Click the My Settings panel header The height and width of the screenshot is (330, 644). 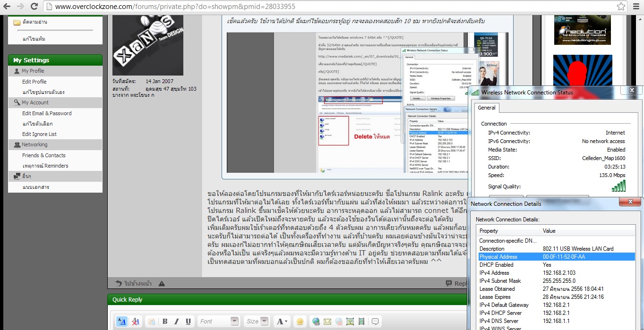point(55,60)
